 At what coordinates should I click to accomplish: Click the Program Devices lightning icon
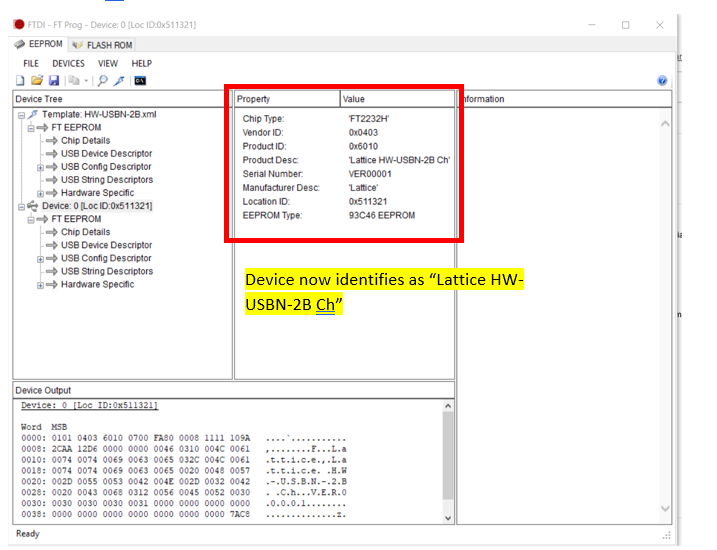[x=119, y=81]
